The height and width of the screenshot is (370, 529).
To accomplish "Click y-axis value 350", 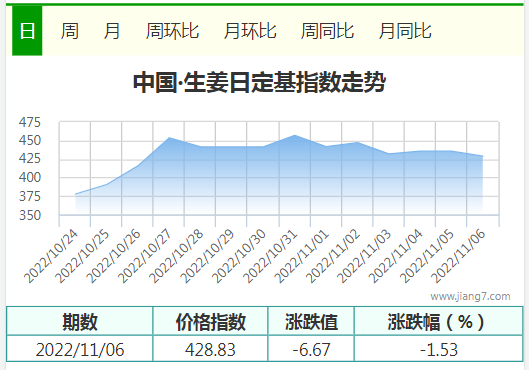I will (30, 215).
